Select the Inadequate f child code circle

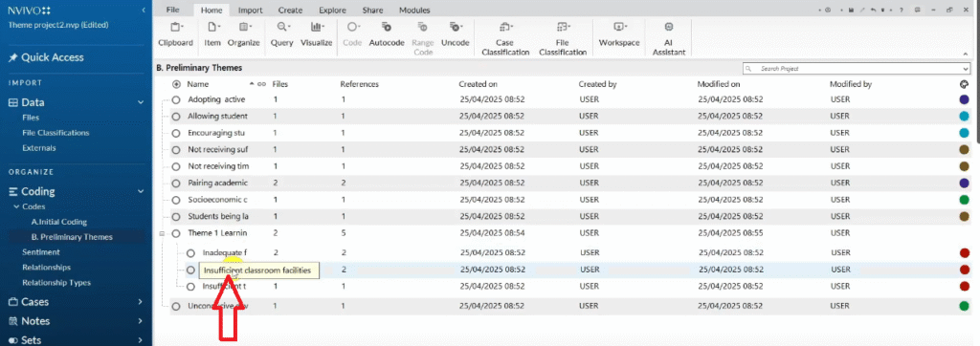(191, 253)
